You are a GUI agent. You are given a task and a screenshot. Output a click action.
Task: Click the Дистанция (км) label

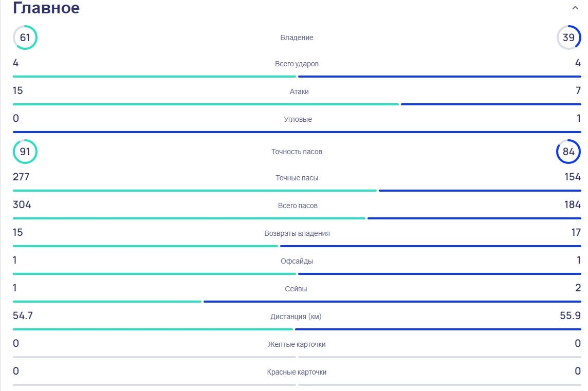[x=296, y=316]
